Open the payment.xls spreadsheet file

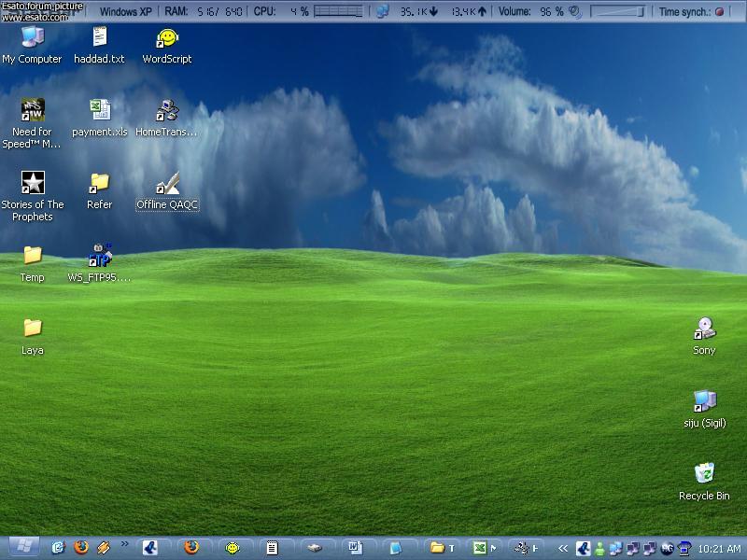coord(99,111)
